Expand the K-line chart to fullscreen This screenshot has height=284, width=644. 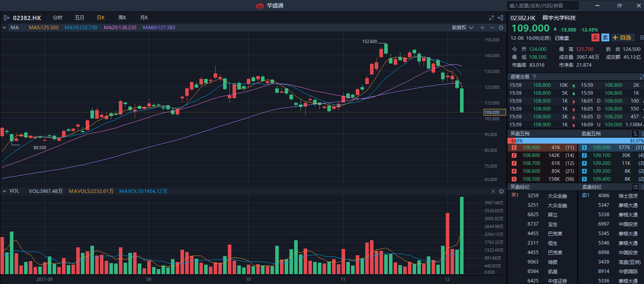pos(492,18)
